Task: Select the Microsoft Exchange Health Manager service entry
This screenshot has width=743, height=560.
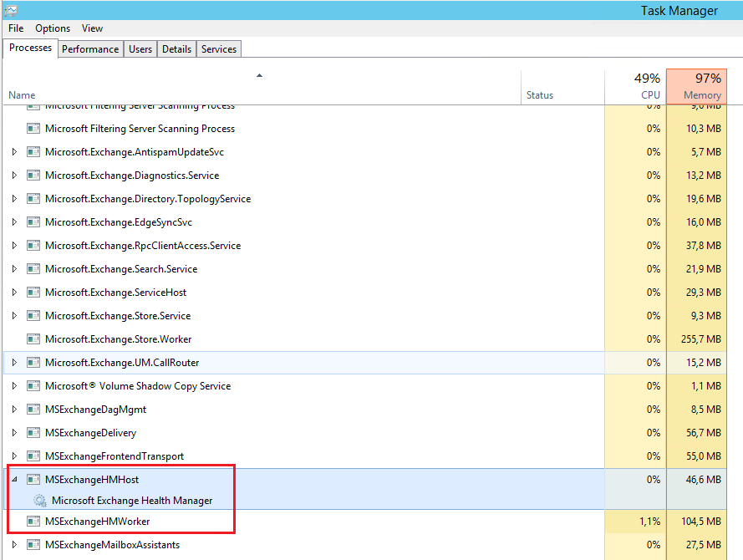Action: click(132, 501)
